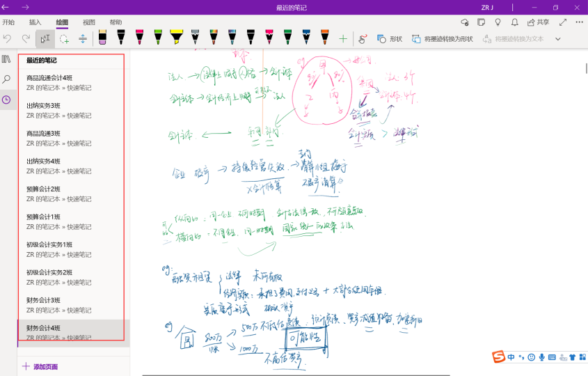Image resolution: width=588 pixels, height=376 pixels.
Task: Open the more options ellipsis menu
Action: [579, 22]
